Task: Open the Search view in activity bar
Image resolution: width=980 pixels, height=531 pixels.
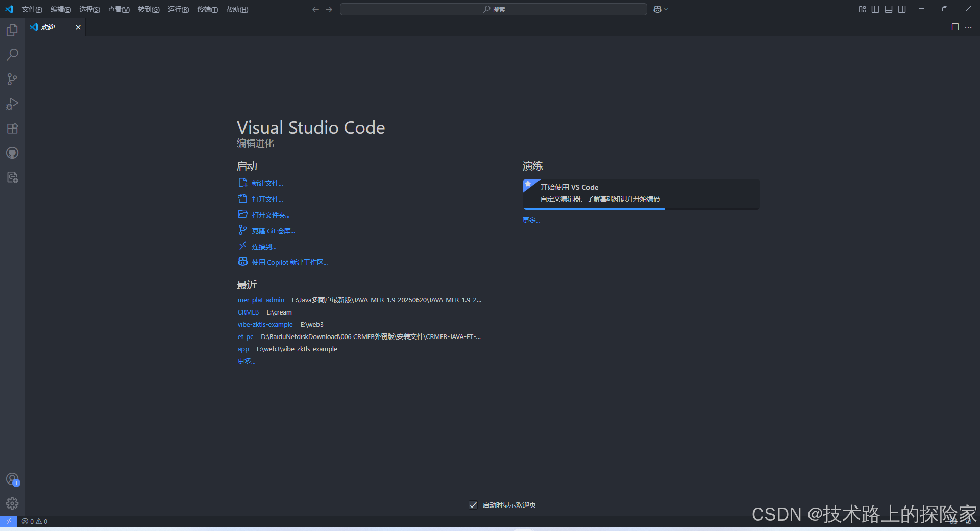Action: (12, 55)
